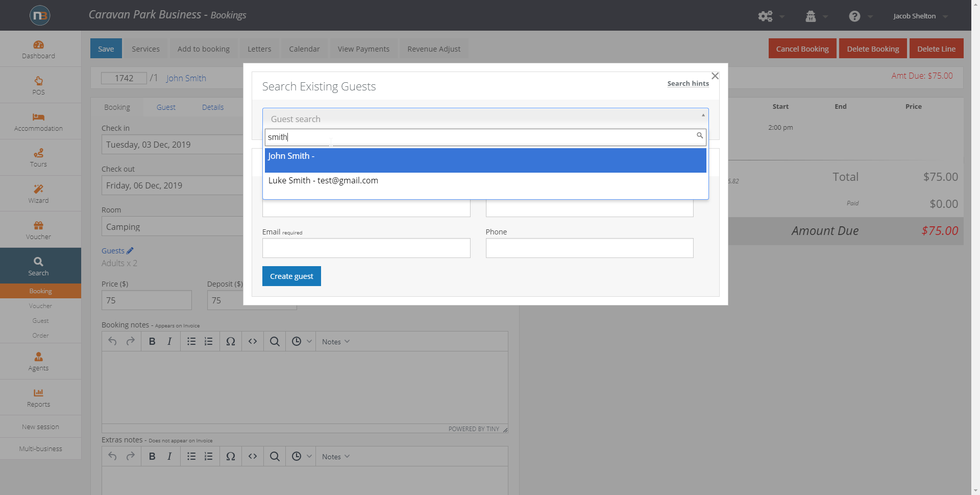Click the NB logo icon

[40, 15]
